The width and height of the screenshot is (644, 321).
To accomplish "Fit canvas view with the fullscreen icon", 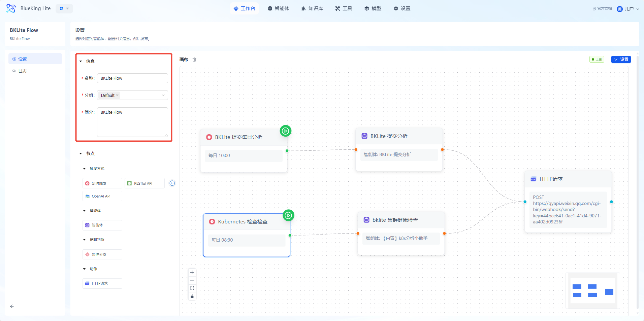I will (192, 288).
